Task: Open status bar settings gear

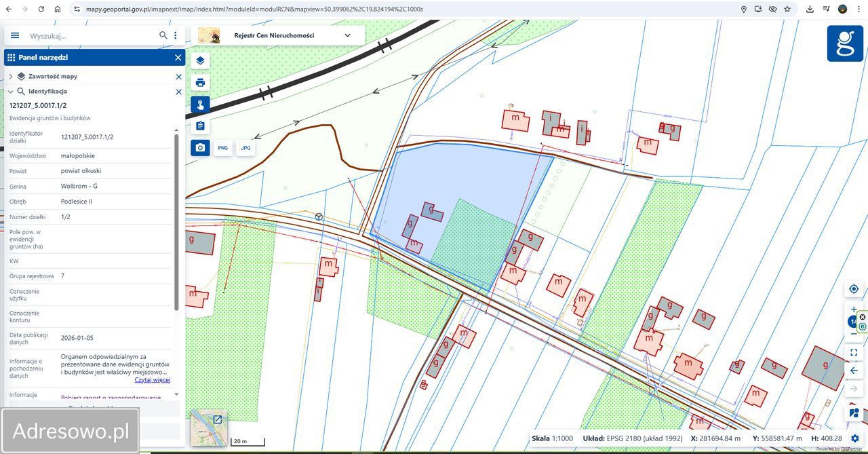Action: click(855, 438)
